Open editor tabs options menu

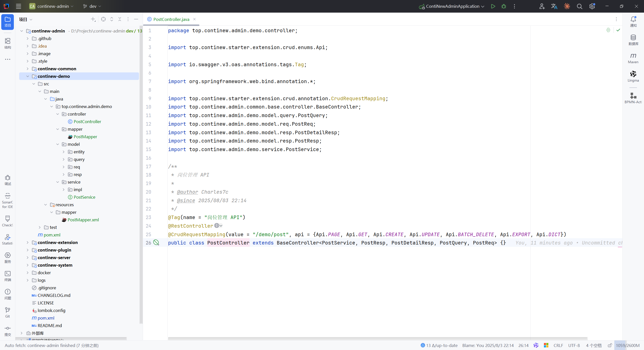616,19
